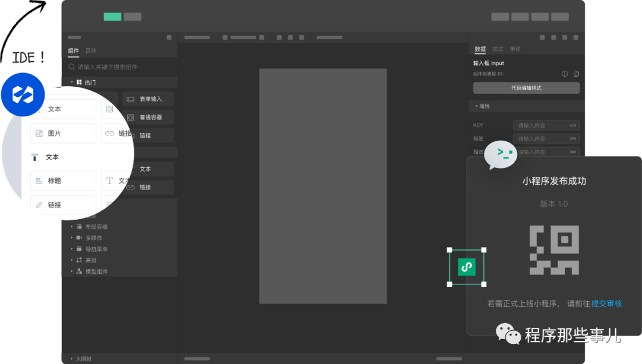Expand the 模型组件 category arrow
The height and width of the screenshot is (364, 642).
(72, 271)
